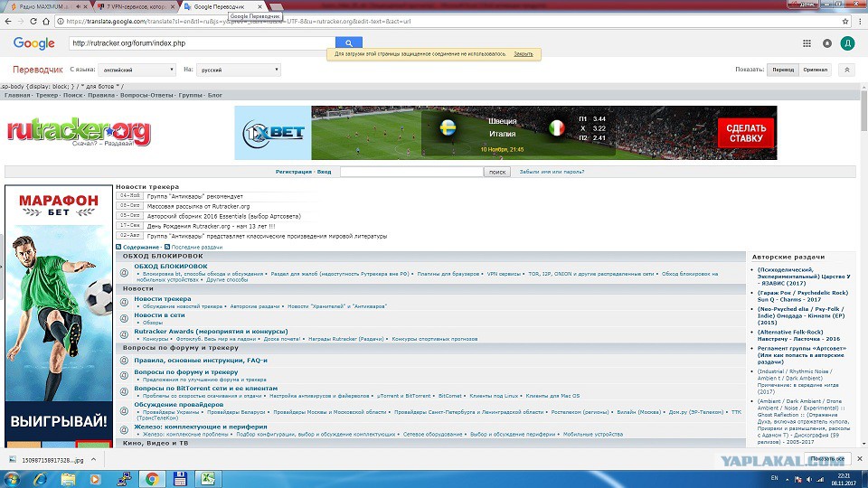Click the Google logo

(33, 43)
